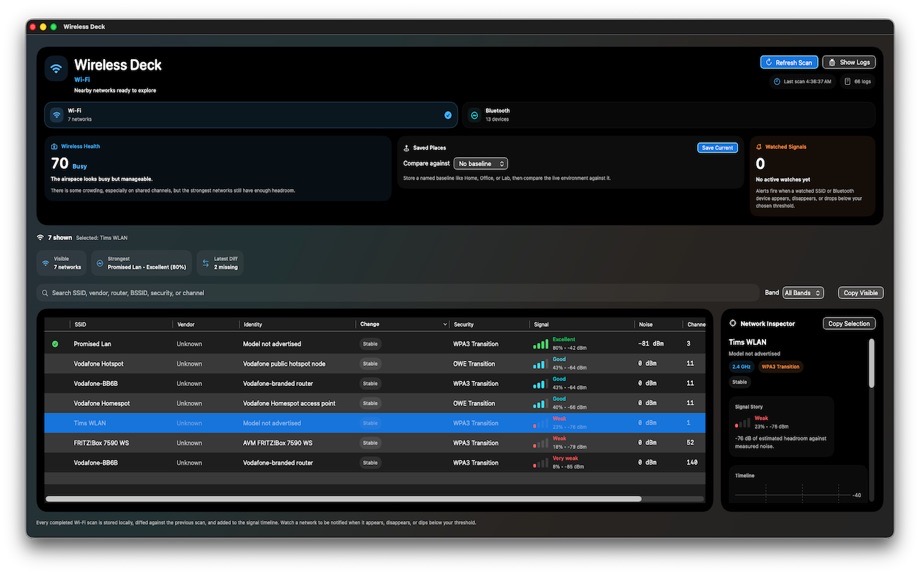Click the Network Inspector vertical scrollbar
This screenshot has height=575, width=920.
coord(871,363)
